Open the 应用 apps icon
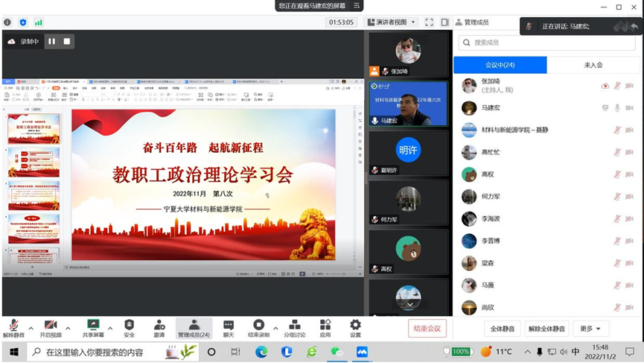This screenshot has width=644, height=363. tap(325, 325)
